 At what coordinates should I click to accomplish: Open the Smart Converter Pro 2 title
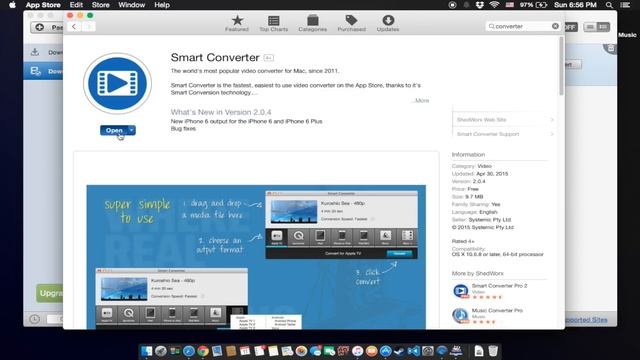499,286
